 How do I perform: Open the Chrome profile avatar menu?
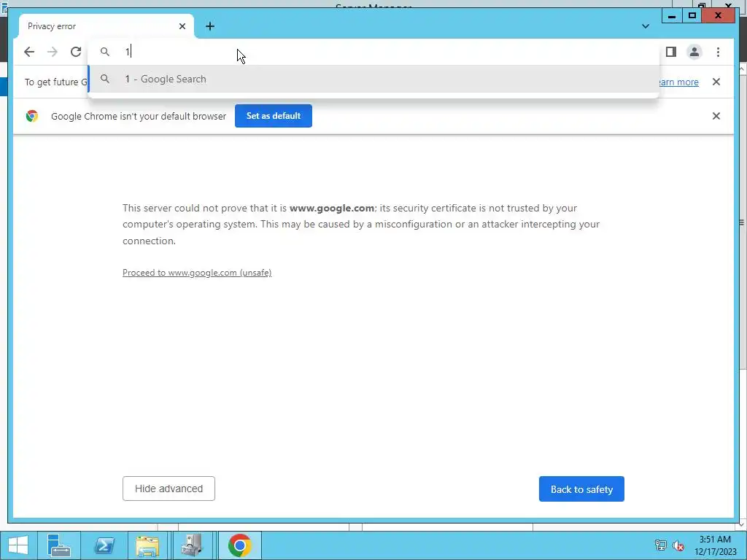[x=694, y=52]
